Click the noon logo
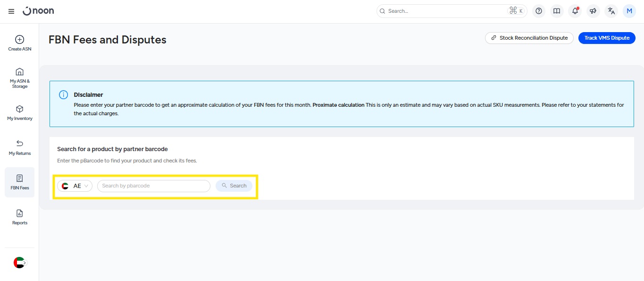This screenshot has height=281, width=644. [39, 11]
